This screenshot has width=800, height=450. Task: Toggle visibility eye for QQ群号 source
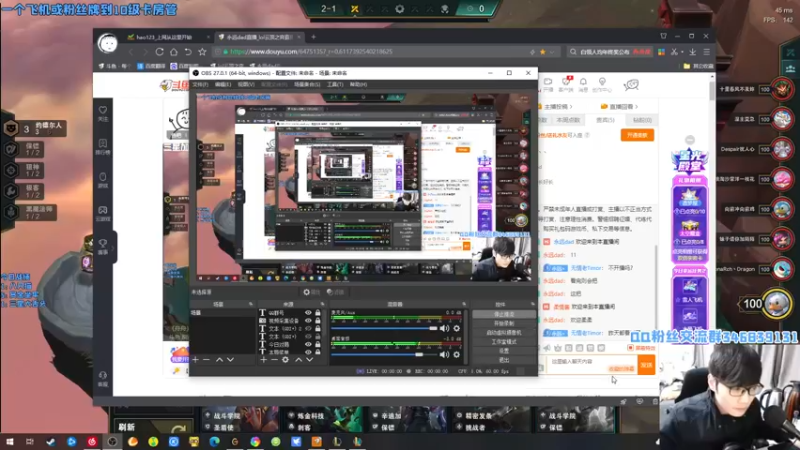click(308, 313)
